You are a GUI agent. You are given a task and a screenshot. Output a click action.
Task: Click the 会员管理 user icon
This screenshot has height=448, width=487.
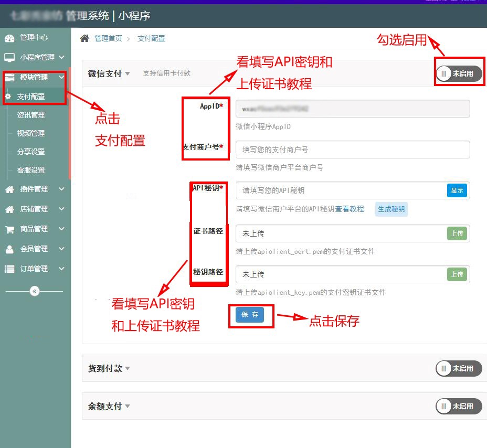pyautogui.click(x=9, y=249)
